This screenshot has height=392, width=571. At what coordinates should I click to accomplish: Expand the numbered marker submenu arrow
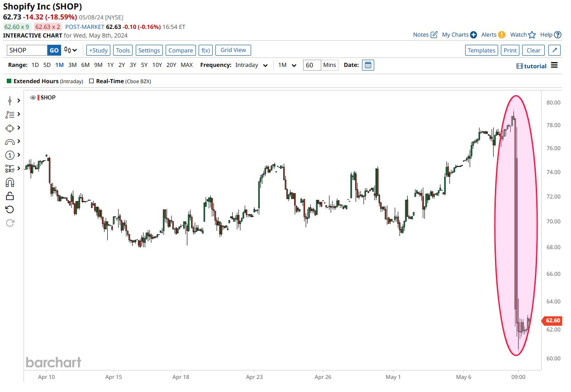(x=19, y=155)
